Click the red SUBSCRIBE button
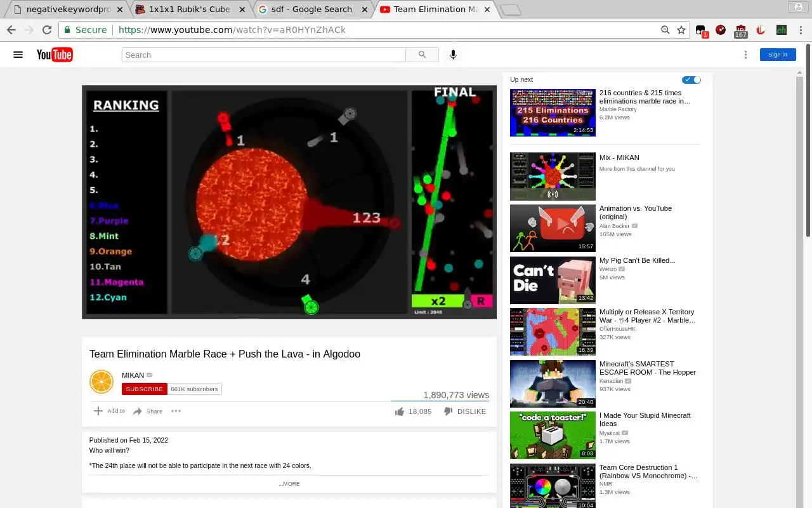Screen dimensions: 812x508 coord(144,389)
